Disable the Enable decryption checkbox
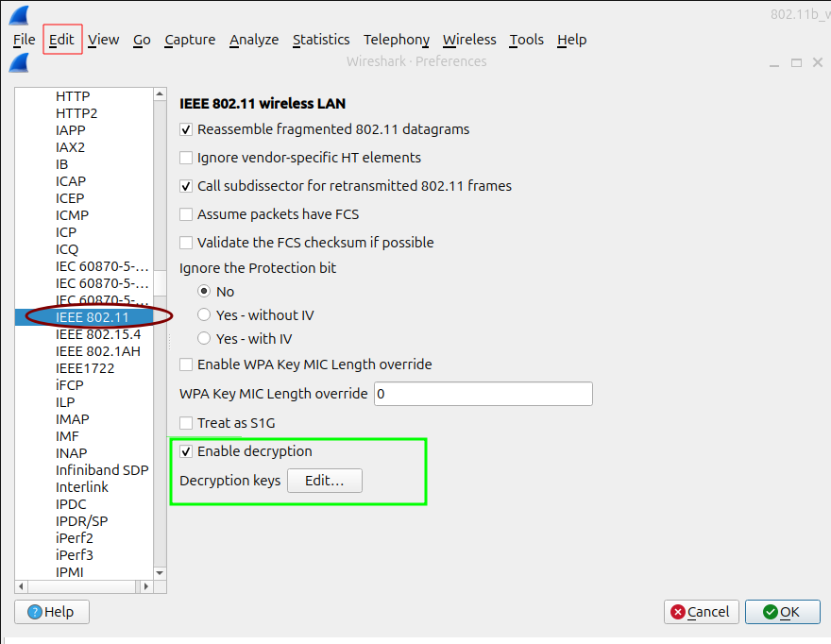The width and height of the screenshot is (831, 644). point(186,451)
